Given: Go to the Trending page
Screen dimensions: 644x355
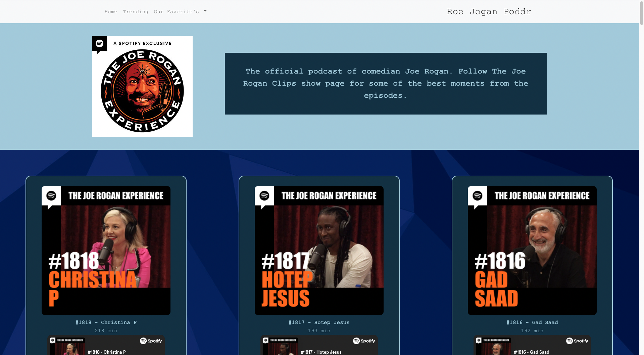Looking at the screenshot, I should pos(136,12).
